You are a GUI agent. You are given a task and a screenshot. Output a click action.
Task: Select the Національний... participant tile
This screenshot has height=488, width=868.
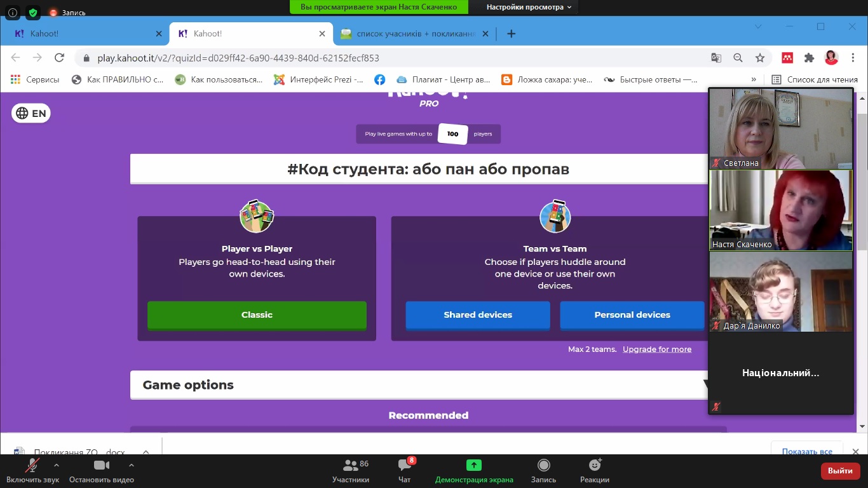click(x=780, y=374)
